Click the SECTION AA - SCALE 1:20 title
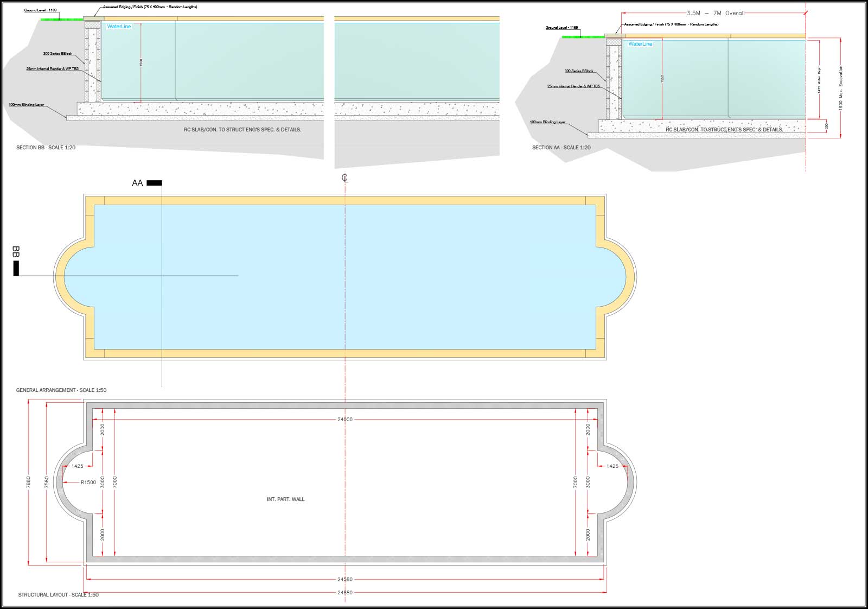This screenshot has width=868, height=609. tap(561, 148)
